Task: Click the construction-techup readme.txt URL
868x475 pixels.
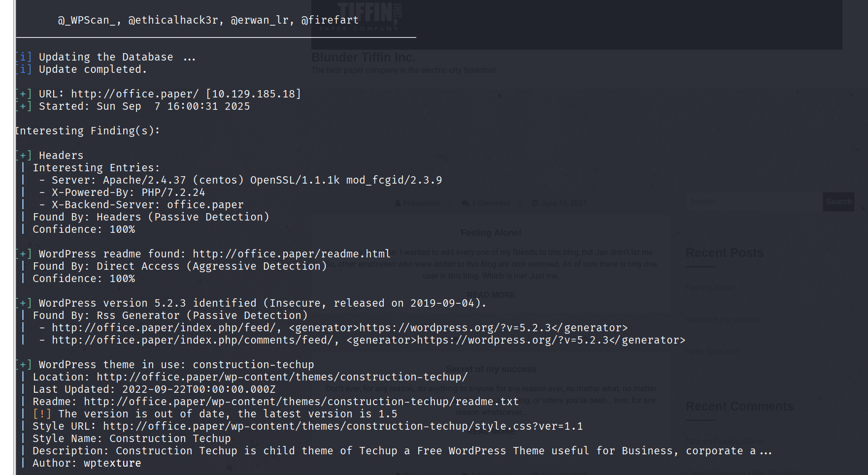Action: coord(301,402)
